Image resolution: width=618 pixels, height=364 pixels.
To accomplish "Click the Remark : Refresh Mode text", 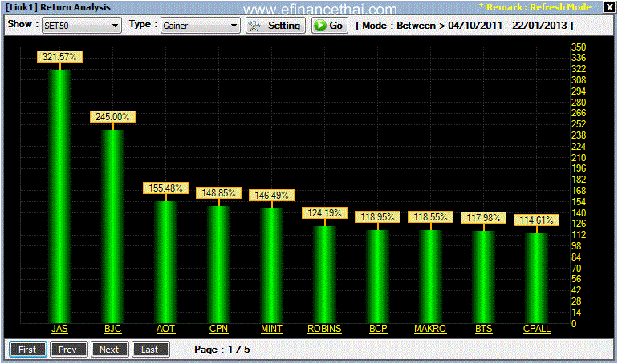I will tap(535, 7).
